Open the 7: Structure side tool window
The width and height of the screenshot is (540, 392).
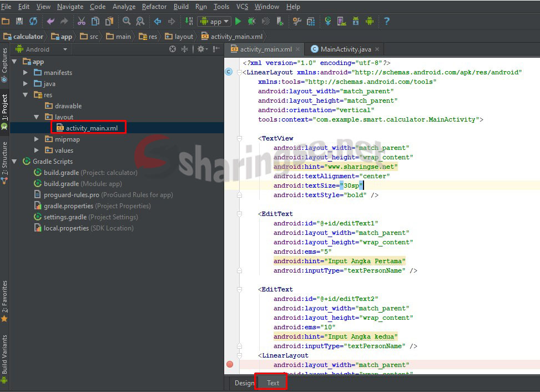coord(4,162)
